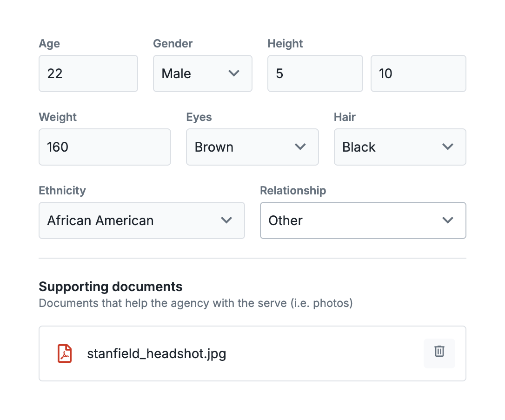505x420 pixels.
Task: Click the chevron arrow in the Eyes field
Action: [300, 147]
